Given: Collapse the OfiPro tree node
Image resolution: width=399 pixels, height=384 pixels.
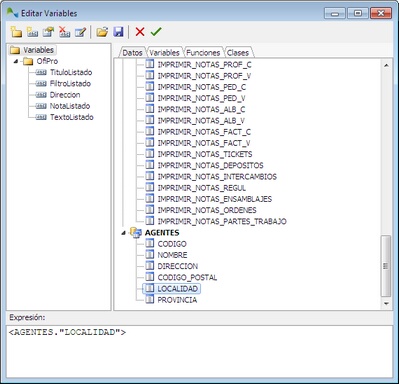Looking at the screenshot, I should (x=16, y=61).
